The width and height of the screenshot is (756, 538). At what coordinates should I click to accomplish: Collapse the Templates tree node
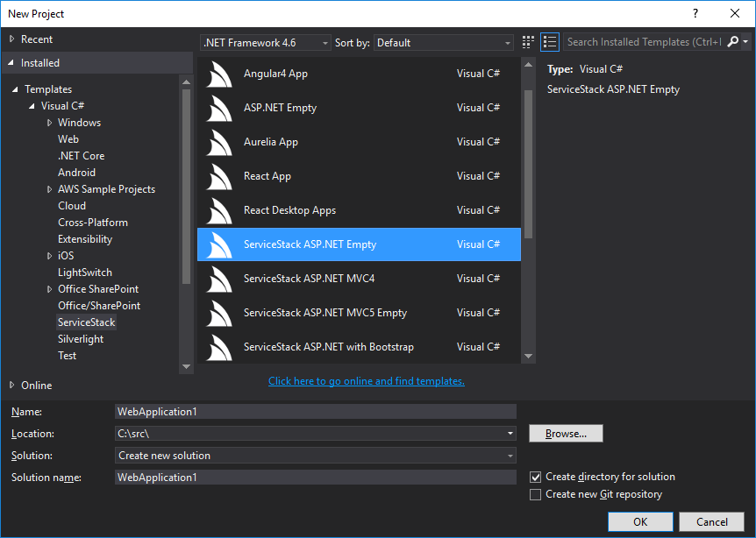point(15,89)
